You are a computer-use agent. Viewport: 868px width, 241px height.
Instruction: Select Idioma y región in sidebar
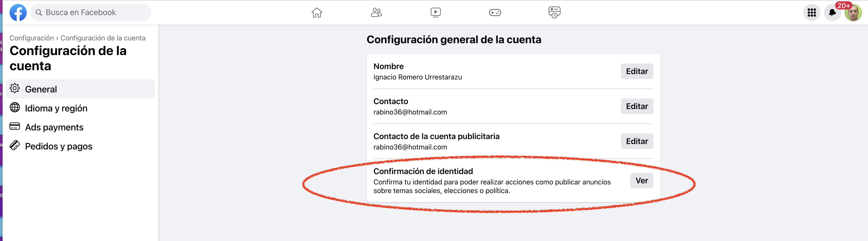pyautogui.click(x=80, y=108)
